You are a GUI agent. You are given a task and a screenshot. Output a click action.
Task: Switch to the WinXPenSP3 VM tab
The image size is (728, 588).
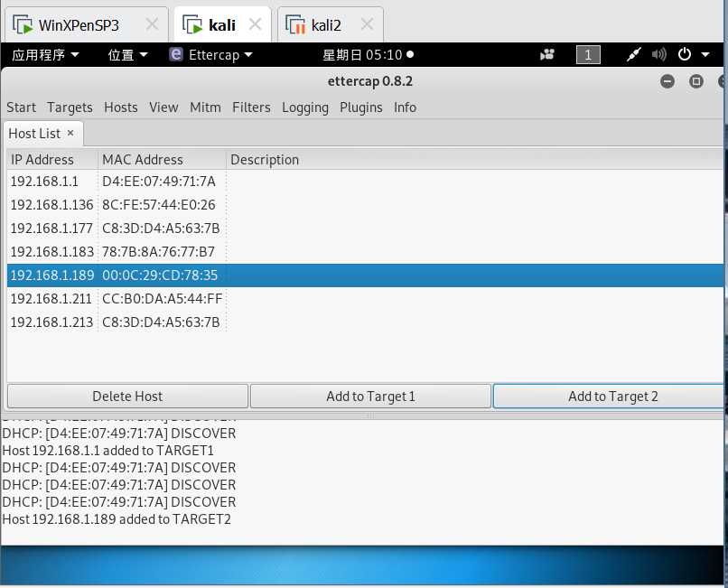(x=87, y=24)
